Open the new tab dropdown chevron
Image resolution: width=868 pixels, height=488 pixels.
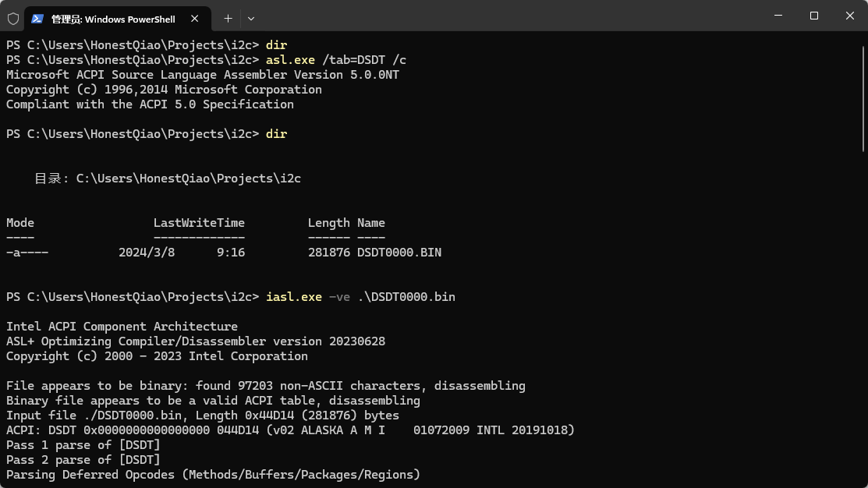click(250, 18)
